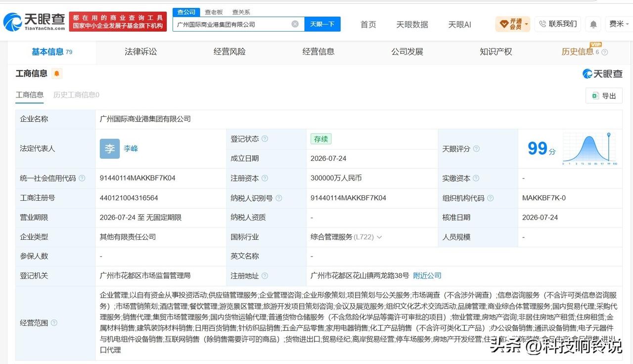This screenshot has height=364, width=633.
Task: Expand the 开通会员 dropdown arrow
Action: coord(527,24)
